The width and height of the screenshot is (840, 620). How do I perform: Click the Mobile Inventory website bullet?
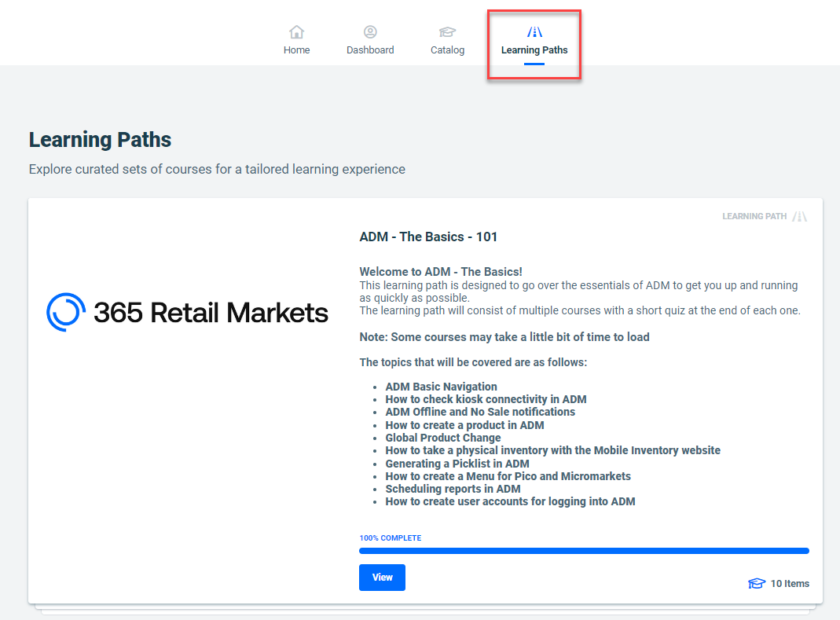(x=553, y=451)
